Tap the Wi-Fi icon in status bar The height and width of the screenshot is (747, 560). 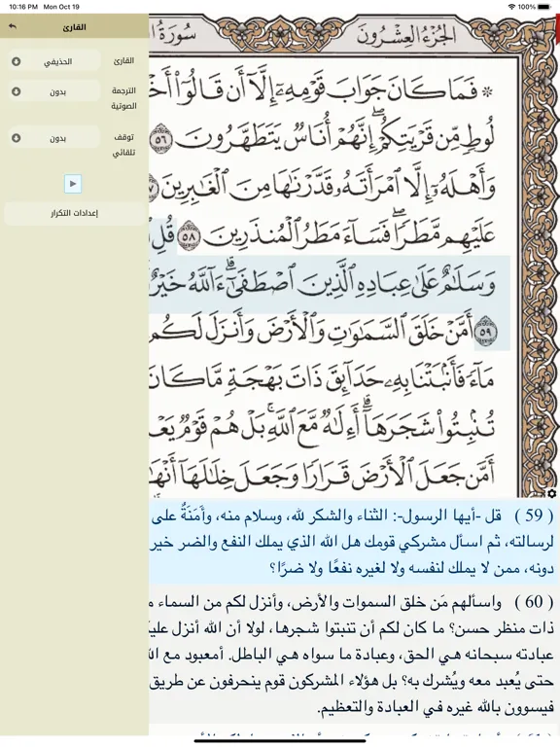tap(511, 7)
